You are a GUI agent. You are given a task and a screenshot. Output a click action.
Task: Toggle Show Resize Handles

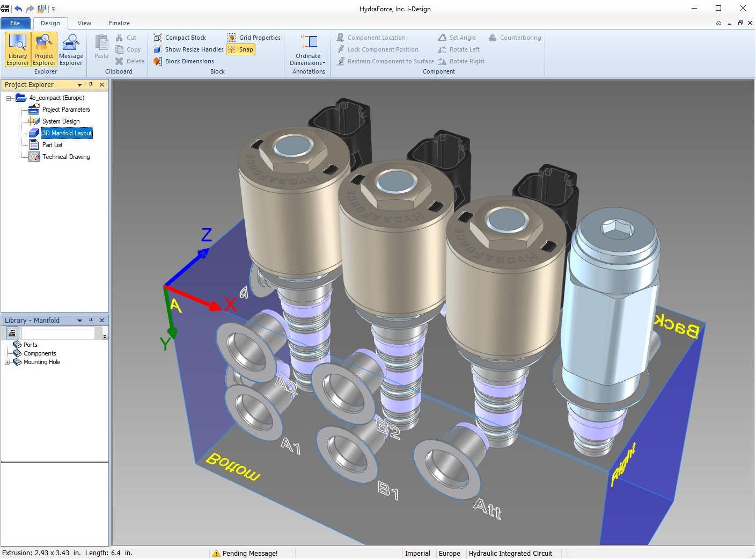point(188,49)
